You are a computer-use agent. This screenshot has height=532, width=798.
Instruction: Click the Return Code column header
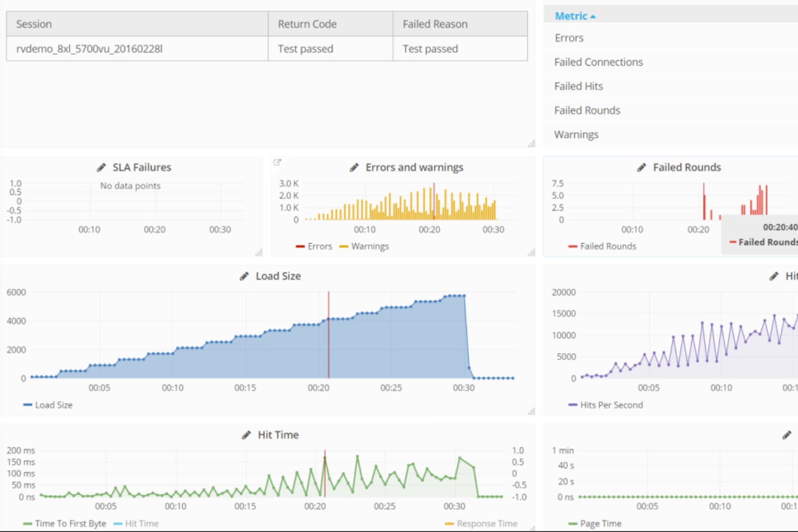point(307,24)
